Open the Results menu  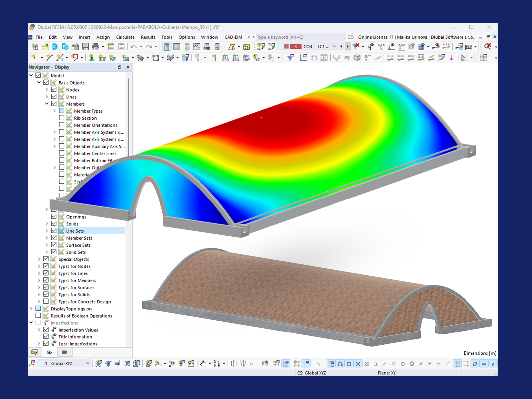coord(148,37)
